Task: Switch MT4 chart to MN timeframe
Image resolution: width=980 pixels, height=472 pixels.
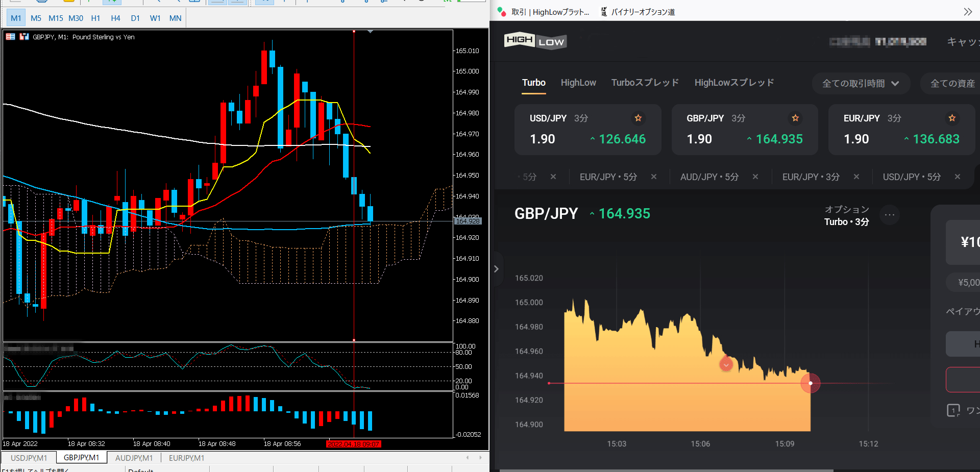Action: point(175,18)
